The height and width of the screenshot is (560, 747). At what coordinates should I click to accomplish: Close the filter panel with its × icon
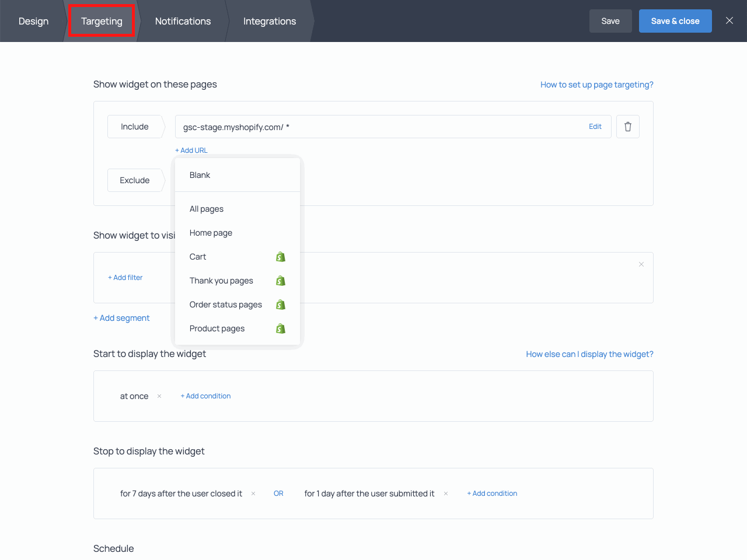[641, 264]
